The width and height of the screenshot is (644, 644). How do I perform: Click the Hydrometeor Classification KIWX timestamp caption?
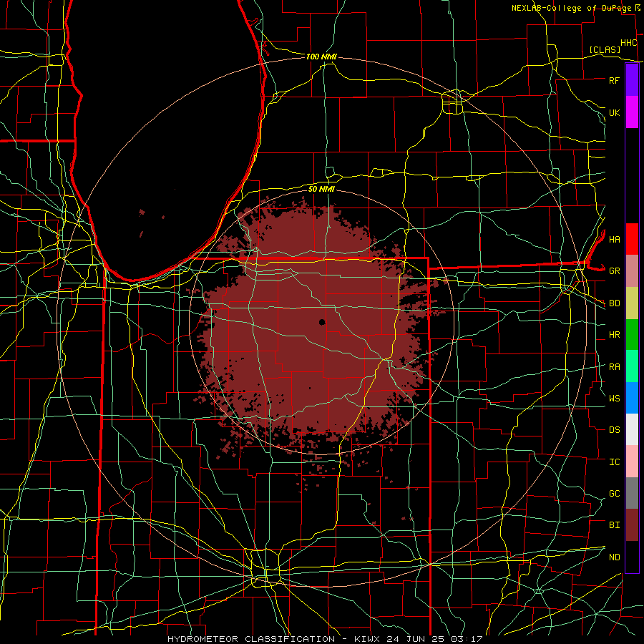click(x=325, y=639)
